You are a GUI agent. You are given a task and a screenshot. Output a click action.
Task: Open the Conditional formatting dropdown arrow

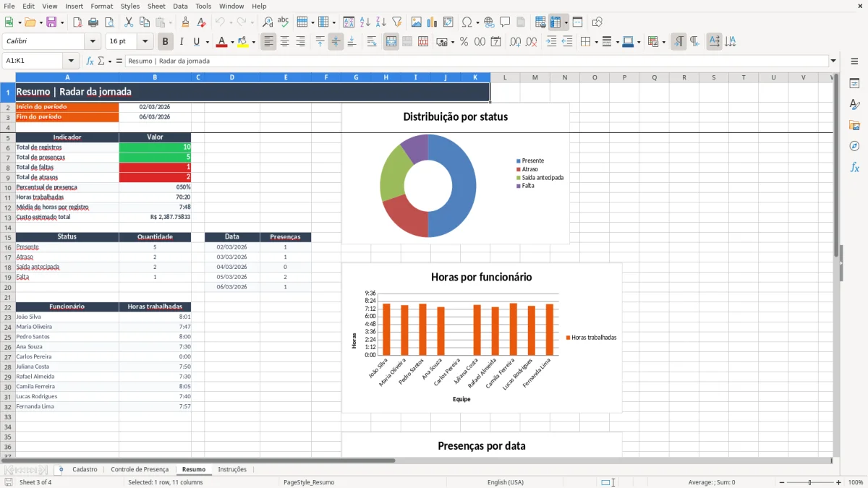tap(663, 42)
